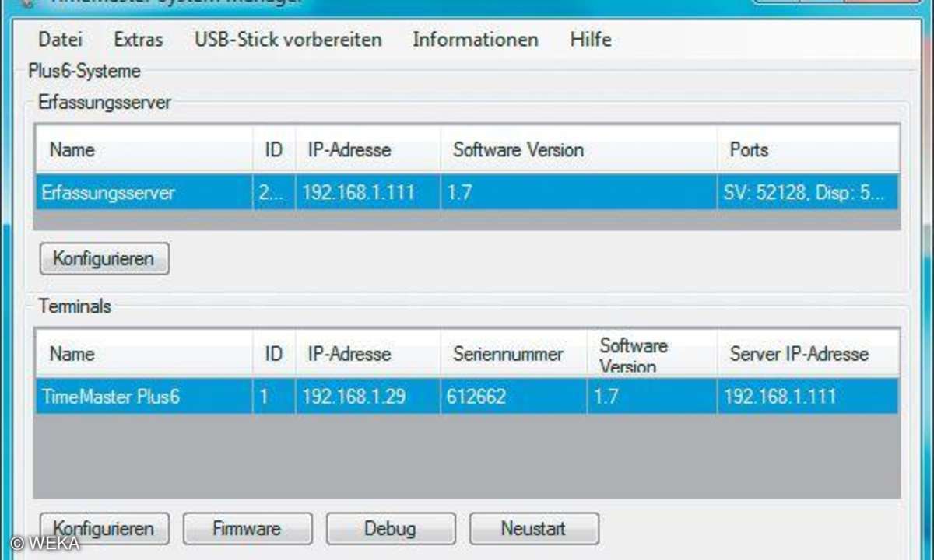Click the terminal IP address 192.168.1.29 cell
934x560 pixels.
(x=367, y=397)
